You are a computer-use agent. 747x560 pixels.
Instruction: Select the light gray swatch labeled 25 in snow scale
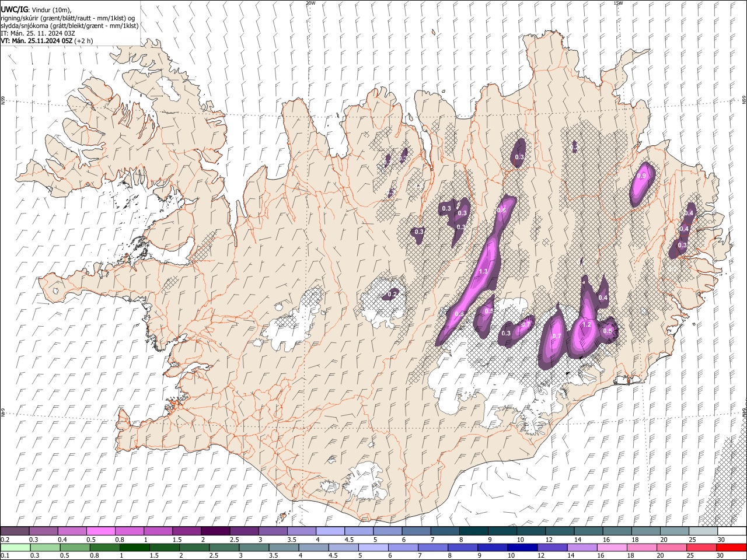click(703, 531)
